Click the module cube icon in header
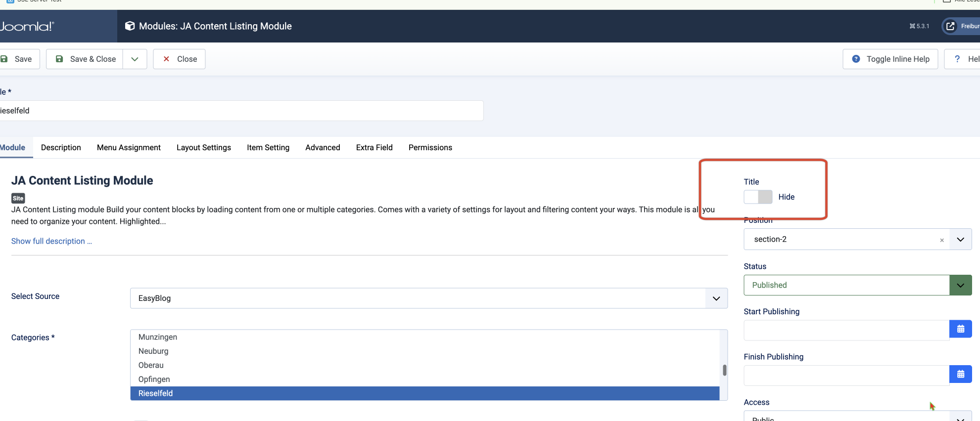Screen dimensions: 980x421 tap(130, 26)
